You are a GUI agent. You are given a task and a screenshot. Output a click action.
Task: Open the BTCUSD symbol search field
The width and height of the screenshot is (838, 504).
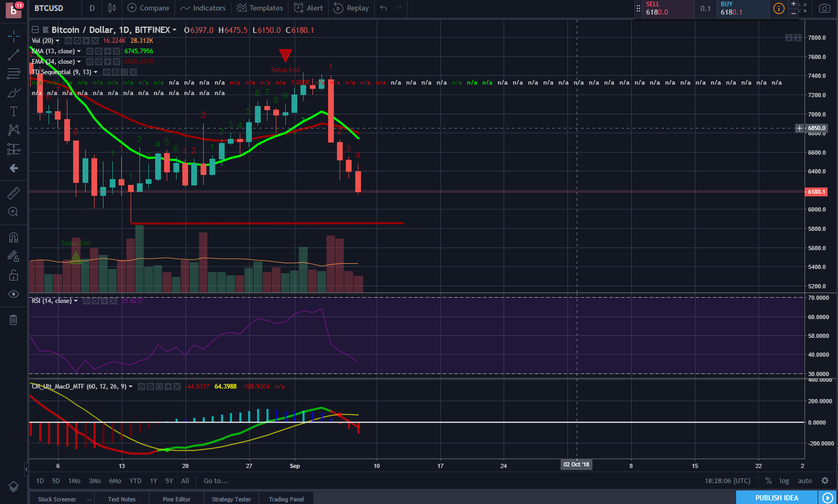click(49, 8)
